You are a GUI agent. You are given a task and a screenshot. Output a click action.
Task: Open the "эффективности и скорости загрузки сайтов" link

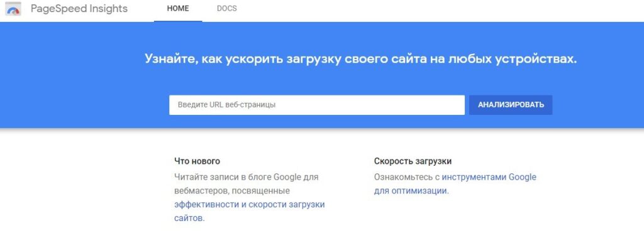(249, 211)
